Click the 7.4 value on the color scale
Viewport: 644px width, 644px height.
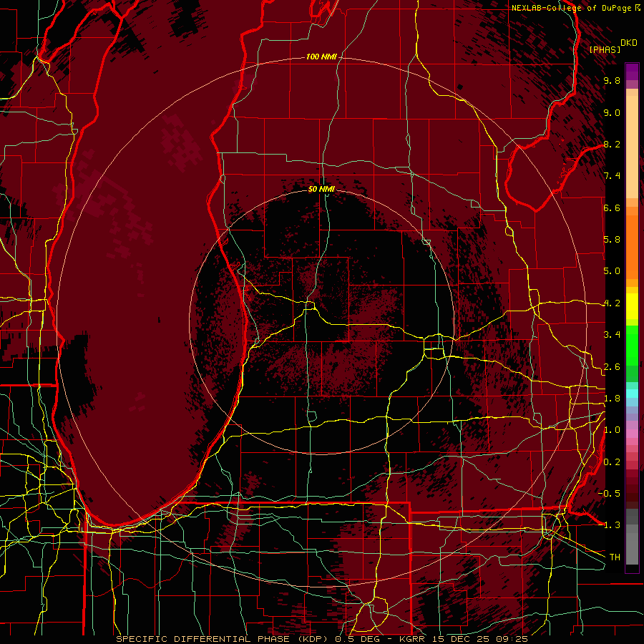point(612,176)
